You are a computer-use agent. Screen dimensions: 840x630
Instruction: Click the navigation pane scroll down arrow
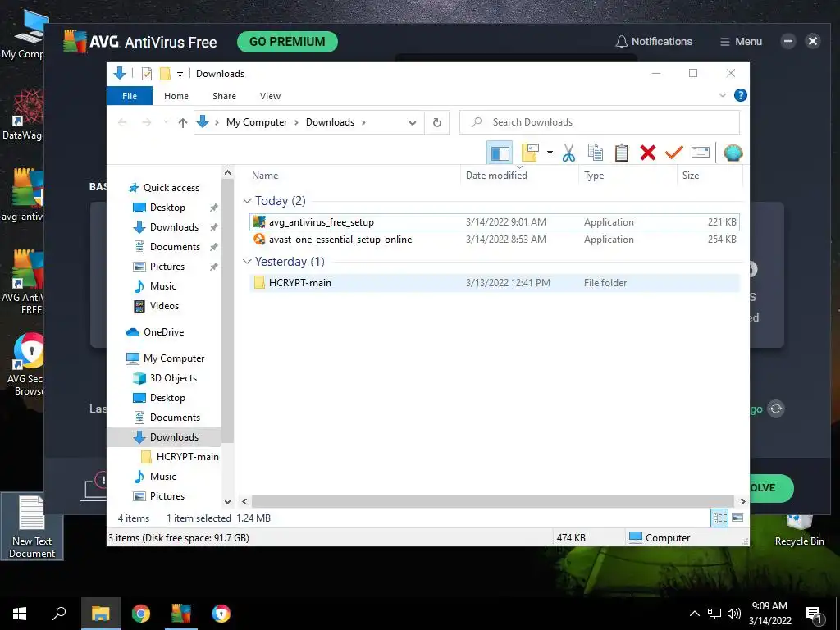pos(228,502)
